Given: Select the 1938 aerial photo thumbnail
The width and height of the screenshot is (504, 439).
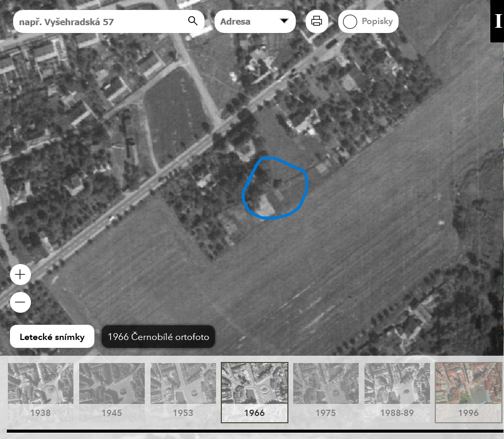Looking at the screenshot, I should point(40,392).
